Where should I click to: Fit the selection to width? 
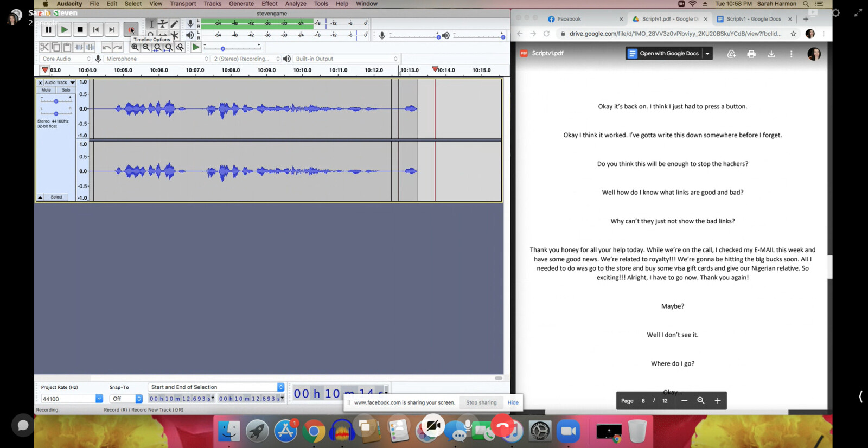click(157, 47)
